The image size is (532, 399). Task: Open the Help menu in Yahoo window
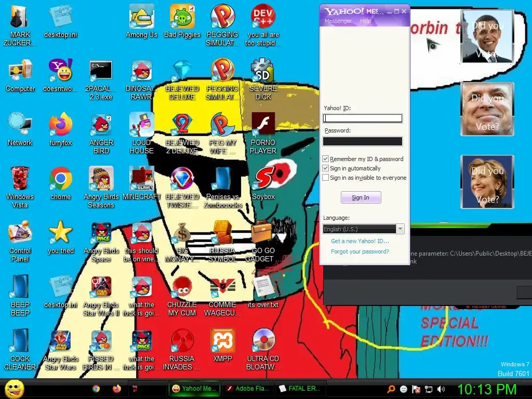point(365,21)
